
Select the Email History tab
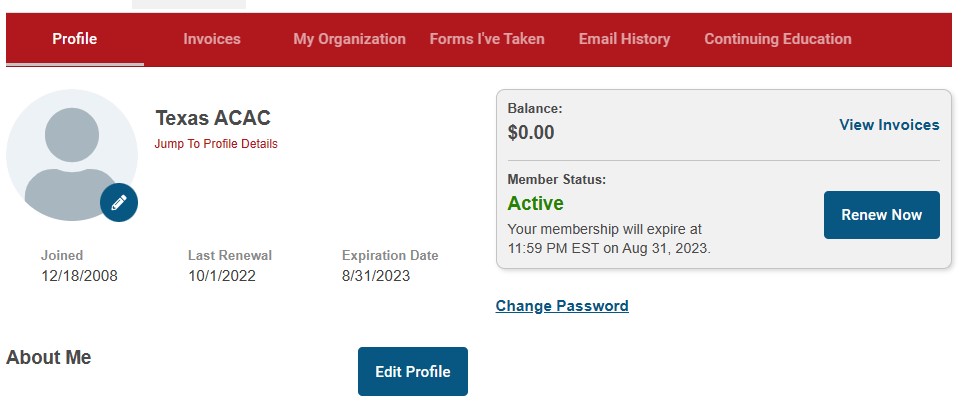point(624,39)
